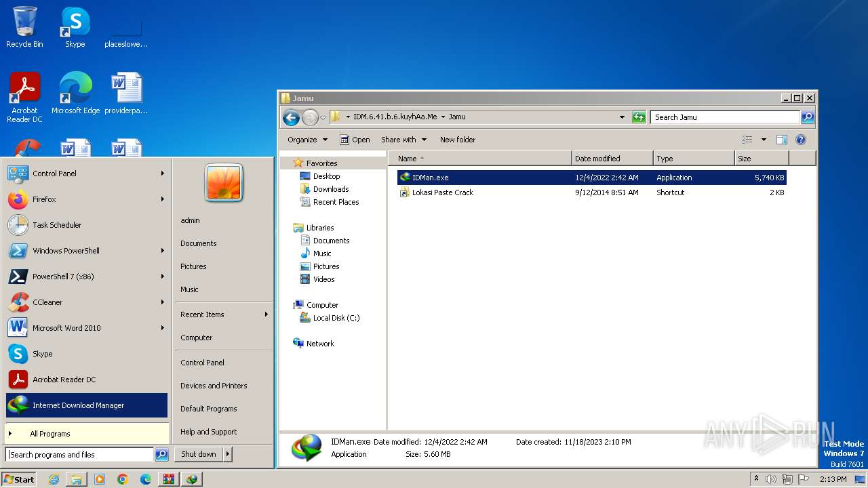Select Lokasi Paste Crack shortcut
The image size is (868, 488).
[x=591, y=192]
